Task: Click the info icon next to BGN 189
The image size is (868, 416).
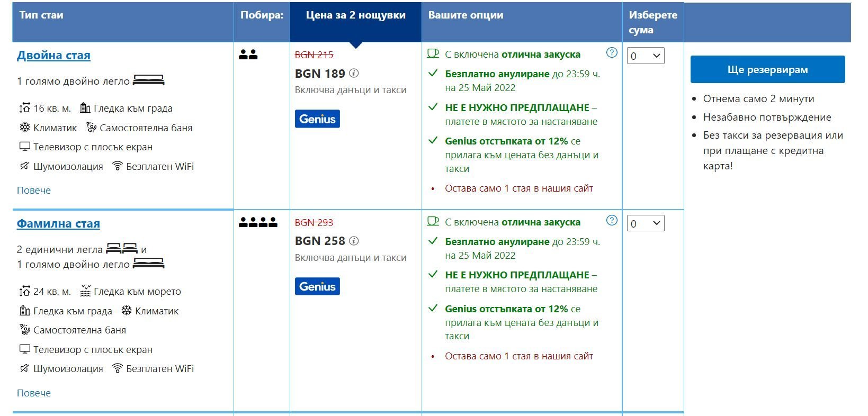Action: [x=354, y=73]
